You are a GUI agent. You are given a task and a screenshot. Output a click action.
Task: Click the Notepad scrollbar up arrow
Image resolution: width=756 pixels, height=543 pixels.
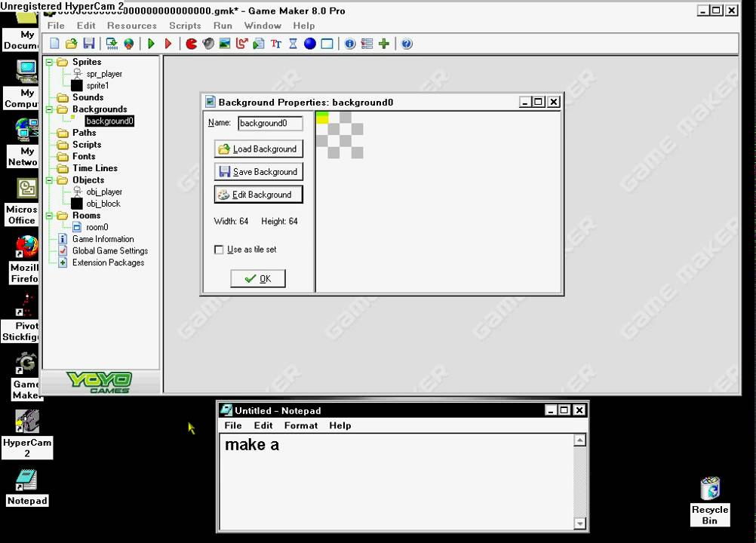(x=580, y=440)
